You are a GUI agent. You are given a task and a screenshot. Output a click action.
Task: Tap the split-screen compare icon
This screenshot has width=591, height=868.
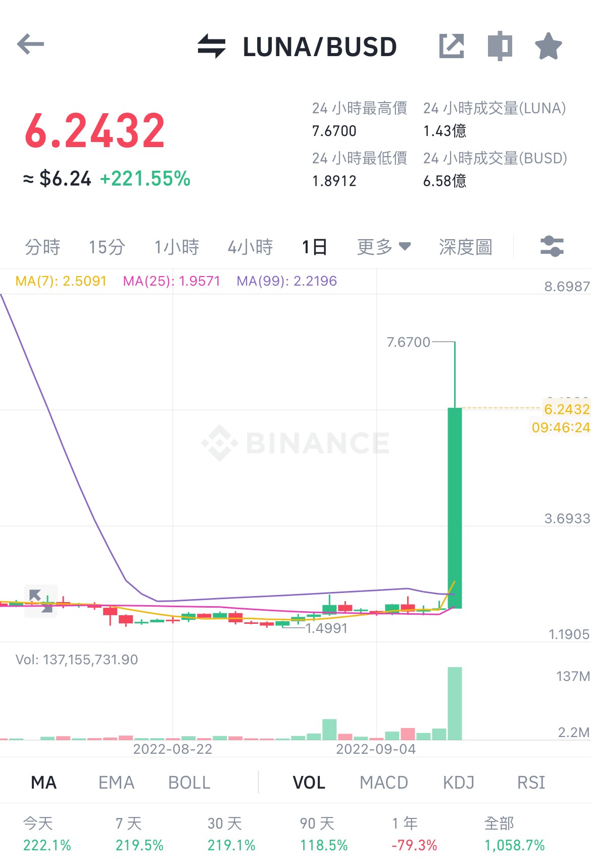[500, 46]
